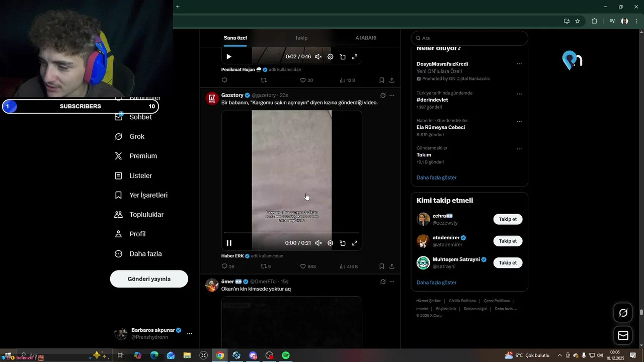Open options for the Takım trend
Image resolution: width=644 pixels, height=362 pixels.
click(519, 149)
